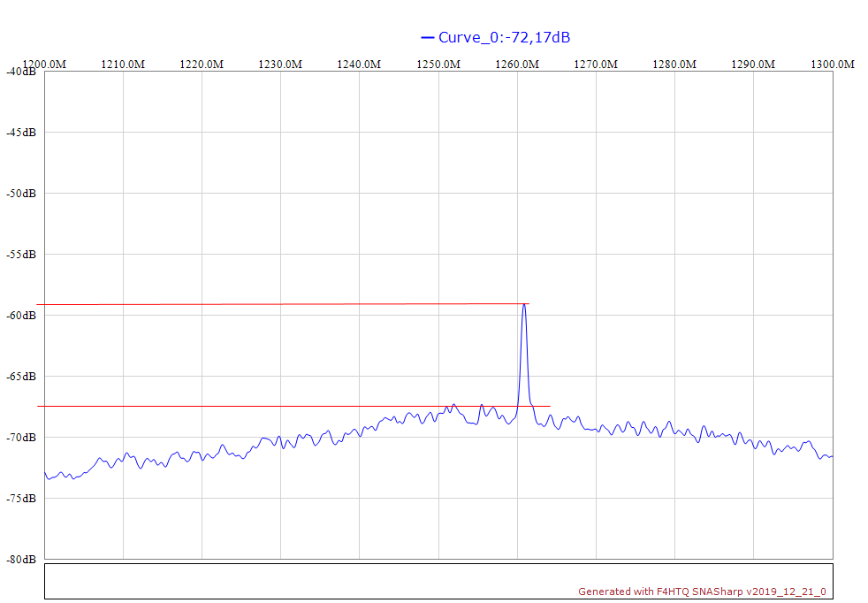Click the -50dB y-axis label
Viewport: 868px width, 603px height.
tap(21, 194)
